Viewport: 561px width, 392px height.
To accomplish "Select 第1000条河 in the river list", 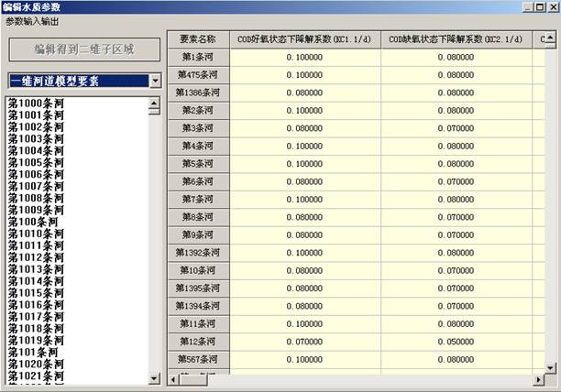I will point(37,103).
